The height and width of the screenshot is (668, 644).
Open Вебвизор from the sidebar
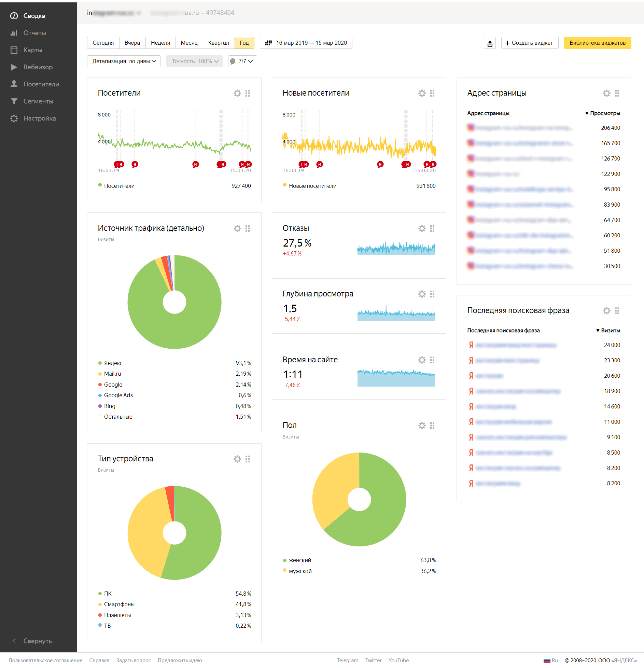(x=38, y=67)
